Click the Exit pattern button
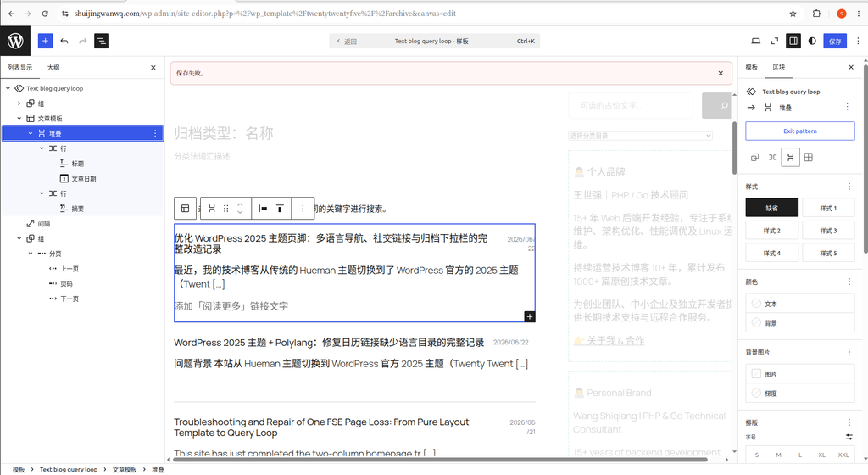Viewport: 868px width, 475px height. coord(800,131)
